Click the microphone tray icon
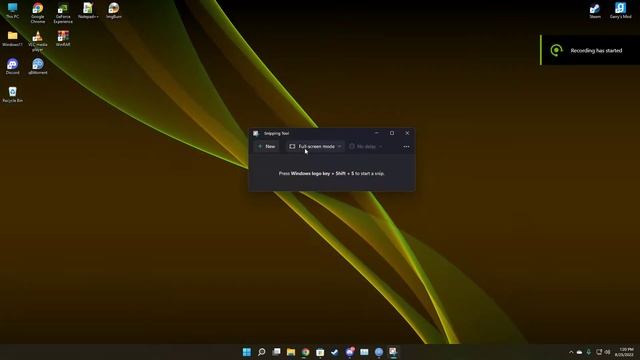 (x=589, y=352)
